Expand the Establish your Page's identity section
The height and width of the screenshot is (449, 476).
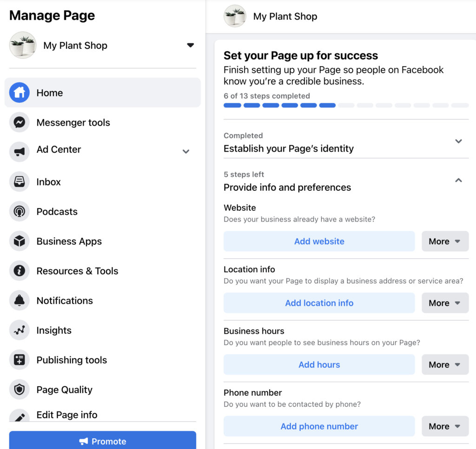458,141
